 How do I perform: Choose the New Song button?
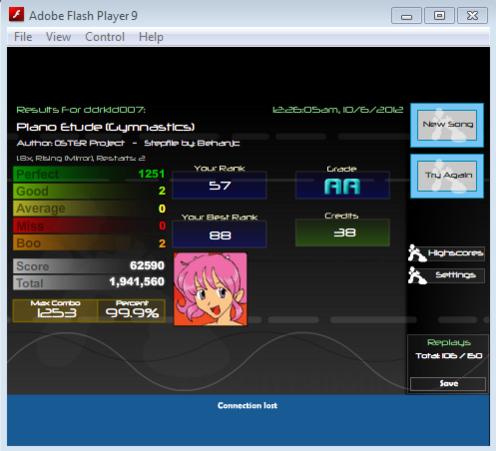pos(447,125)
